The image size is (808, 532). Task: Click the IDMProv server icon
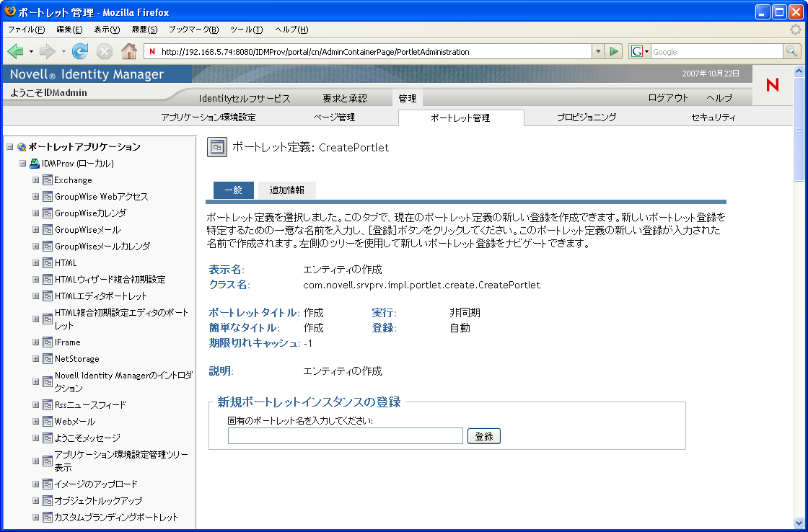(35, 163)
